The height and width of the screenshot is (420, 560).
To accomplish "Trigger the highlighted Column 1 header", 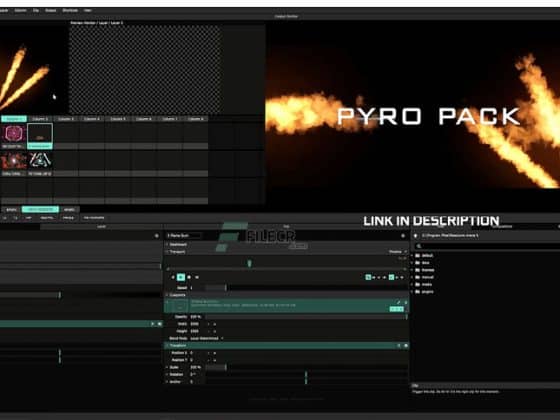I will [14, 119].
